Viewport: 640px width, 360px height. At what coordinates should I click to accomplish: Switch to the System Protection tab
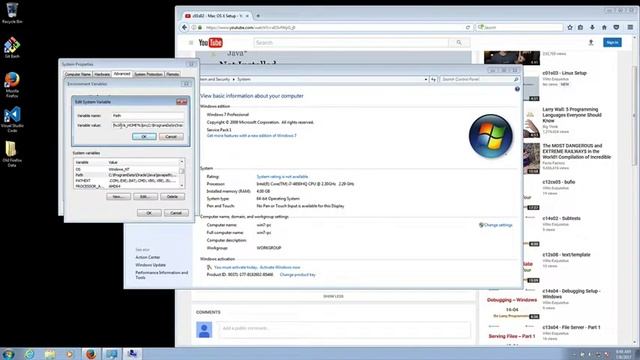[x=148, y=74]
